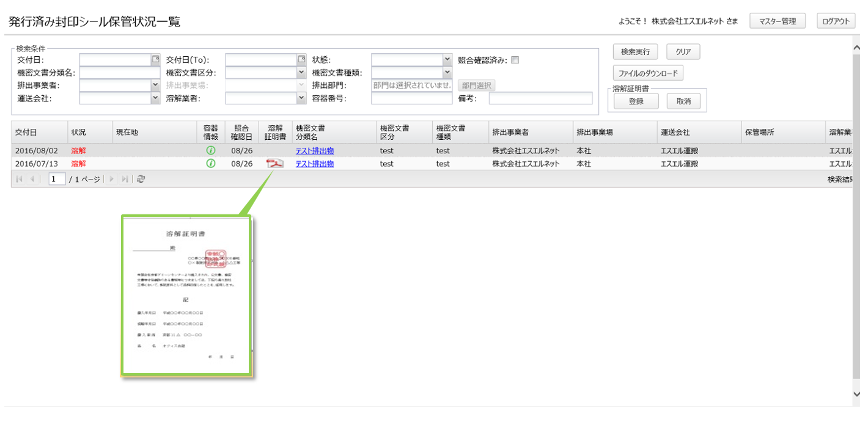868x422 pixels.
Task: Open the calendar picker for 交付日(To)
Action: pyautogui.click(x=301, y=60)
